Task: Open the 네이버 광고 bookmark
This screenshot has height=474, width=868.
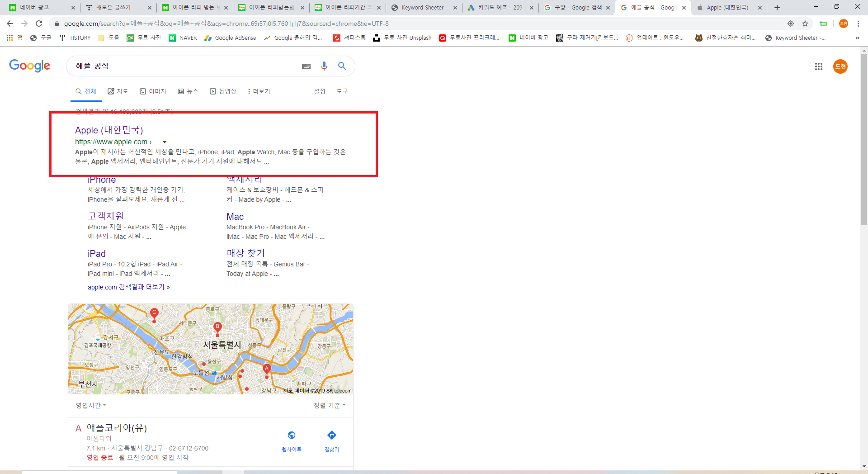Action: click(528, 38)
